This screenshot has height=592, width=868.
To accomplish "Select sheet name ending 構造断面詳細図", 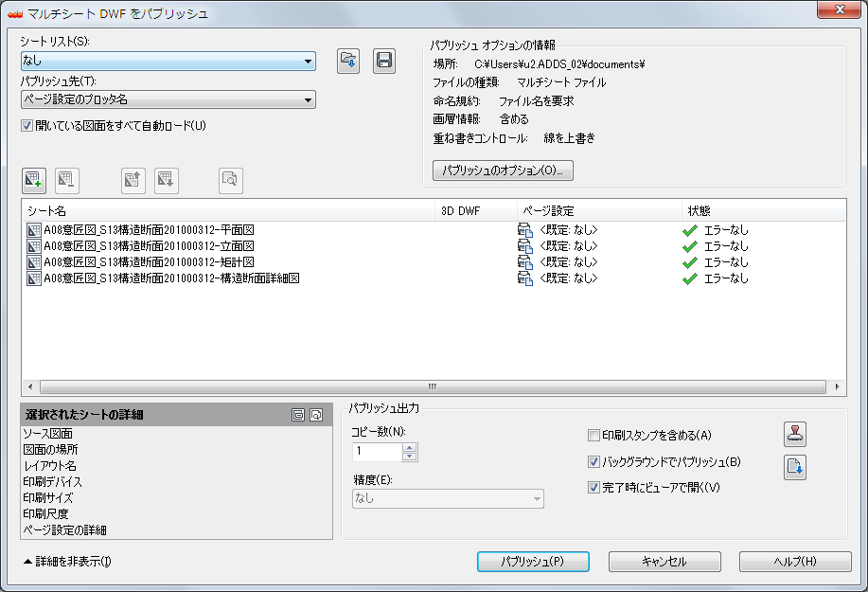I will coord(171,278).
